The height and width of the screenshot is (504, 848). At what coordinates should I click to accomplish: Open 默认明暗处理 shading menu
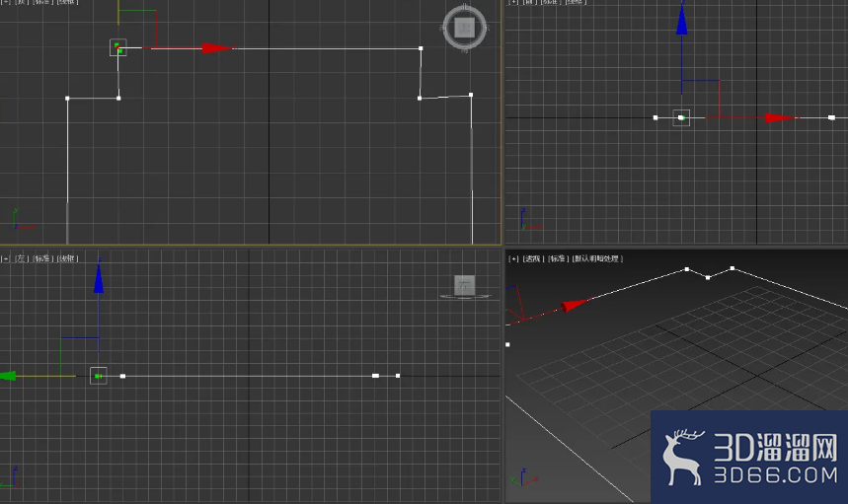tap(597, 258)
